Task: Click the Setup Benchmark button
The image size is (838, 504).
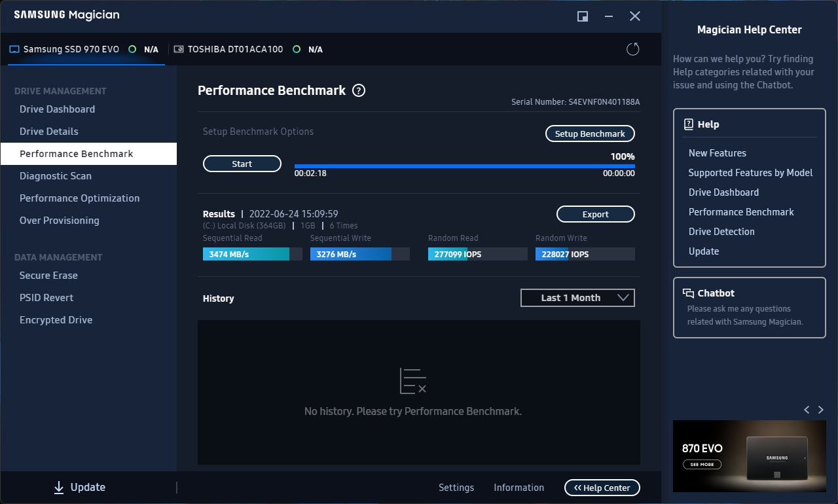Action: [589, 134]
